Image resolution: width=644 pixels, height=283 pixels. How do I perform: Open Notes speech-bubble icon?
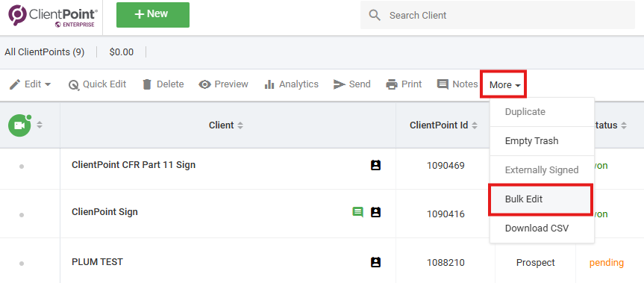[443, 84]
